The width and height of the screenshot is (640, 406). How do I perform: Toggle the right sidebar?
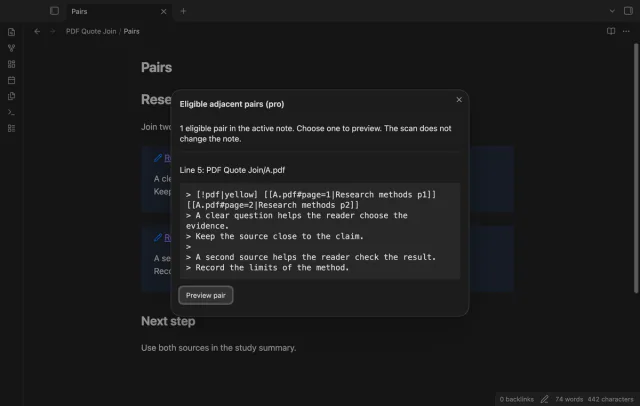pyautogui.click(x=628, y=11)
